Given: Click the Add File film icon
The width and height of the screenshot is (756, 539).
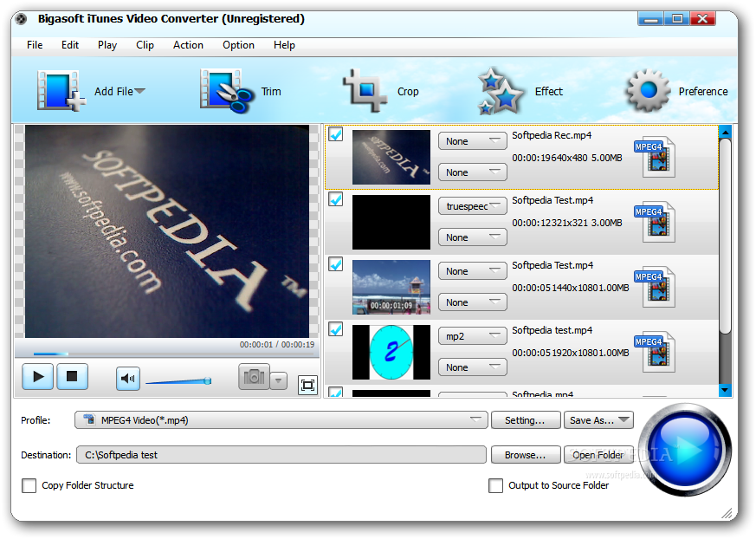Looking at the screenshot, I should [x=61, y=91].
